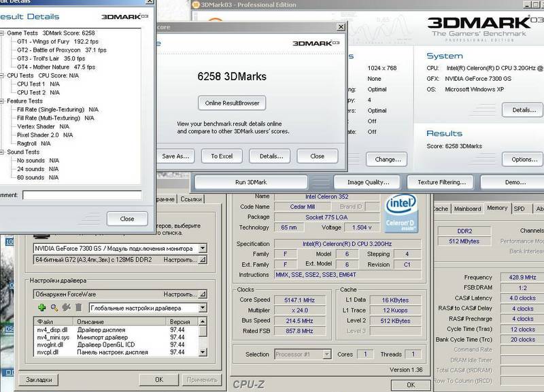Select the nvoglnt.dll row in driver files

(x=116, y=344)
